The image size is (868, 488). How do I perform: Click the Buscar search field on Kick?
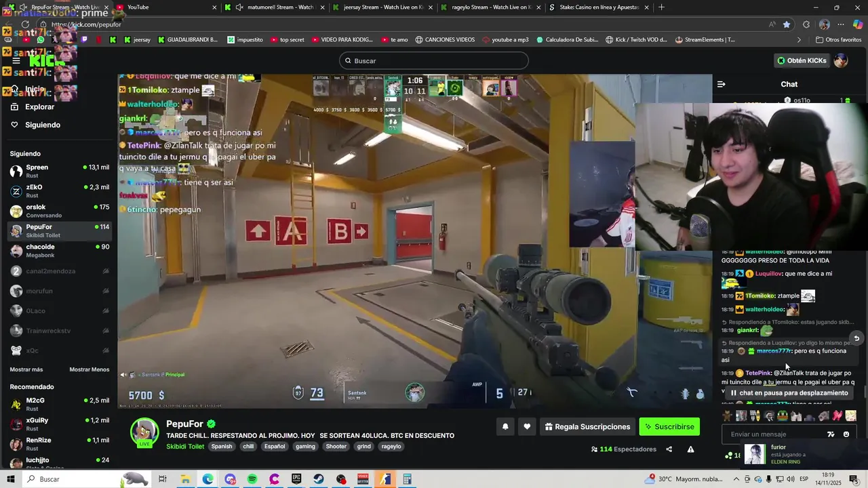pyautogui.click(x=434, y=60)
